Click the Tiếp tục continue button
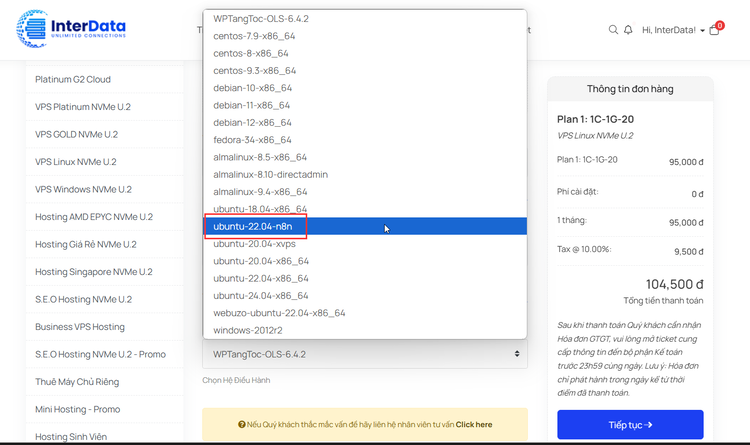 630,425
